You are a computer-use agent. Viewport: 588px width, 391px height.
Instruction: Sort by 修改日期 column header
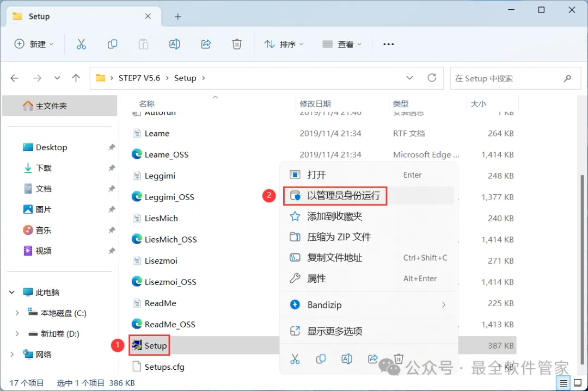click(x=315, y=104)
